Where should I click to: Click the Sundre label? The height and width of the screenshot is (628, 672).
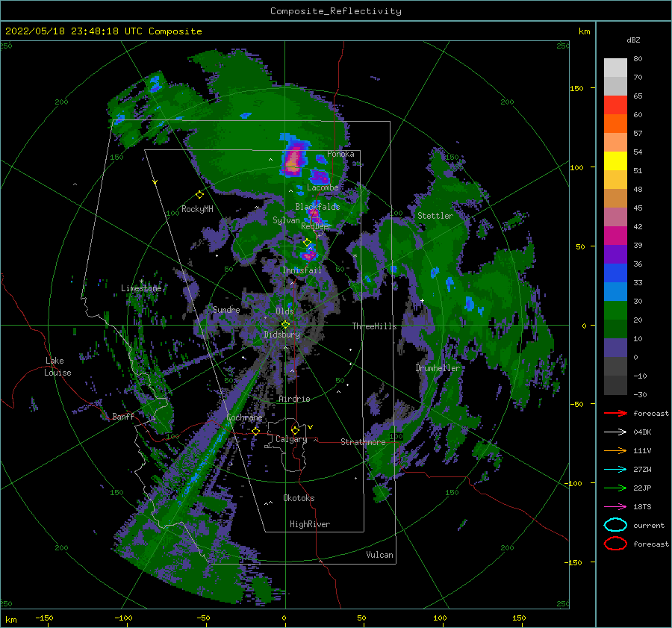226,309
